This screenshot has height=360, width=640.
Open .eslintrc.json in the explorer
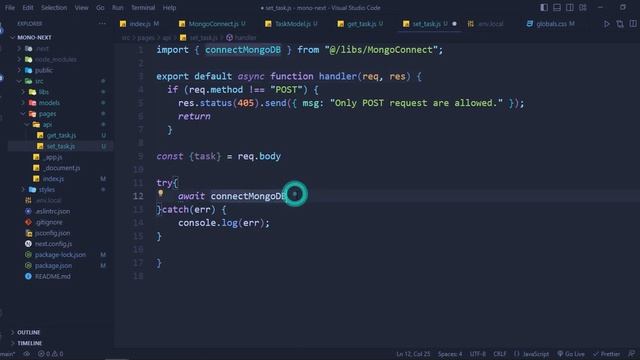click(52, 211)
